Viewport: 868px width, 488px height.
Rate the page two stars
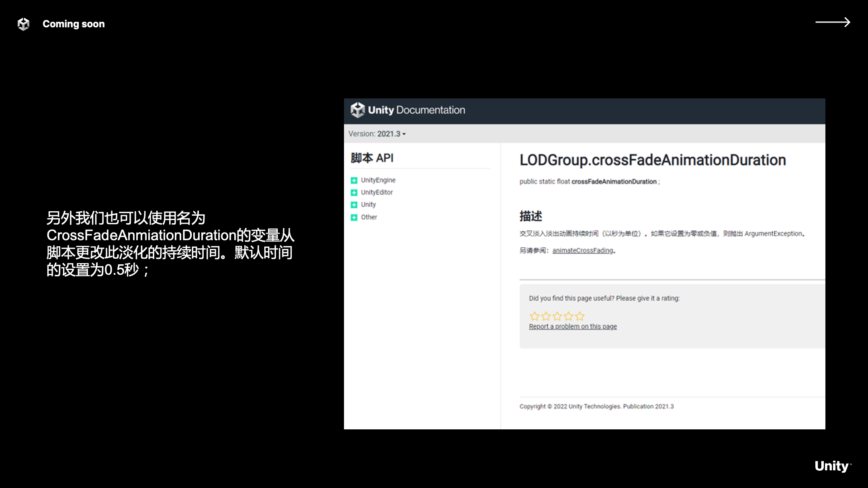pyautogui.click(x=546, y=316)
